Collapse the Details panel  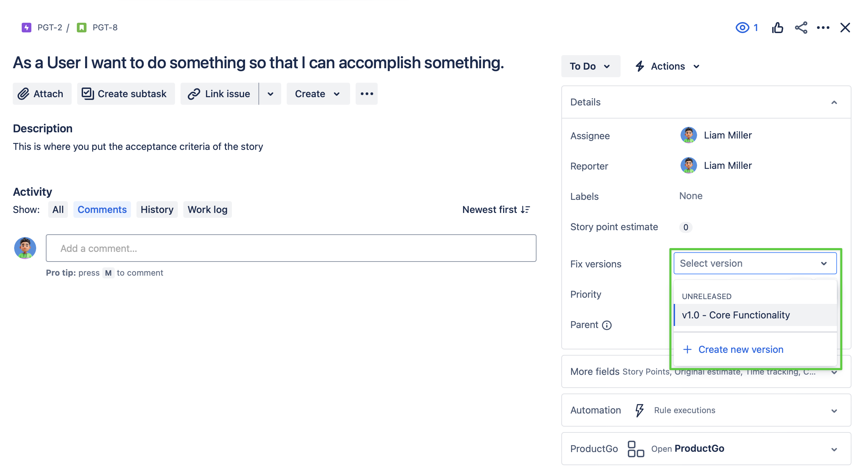point(834,102)
